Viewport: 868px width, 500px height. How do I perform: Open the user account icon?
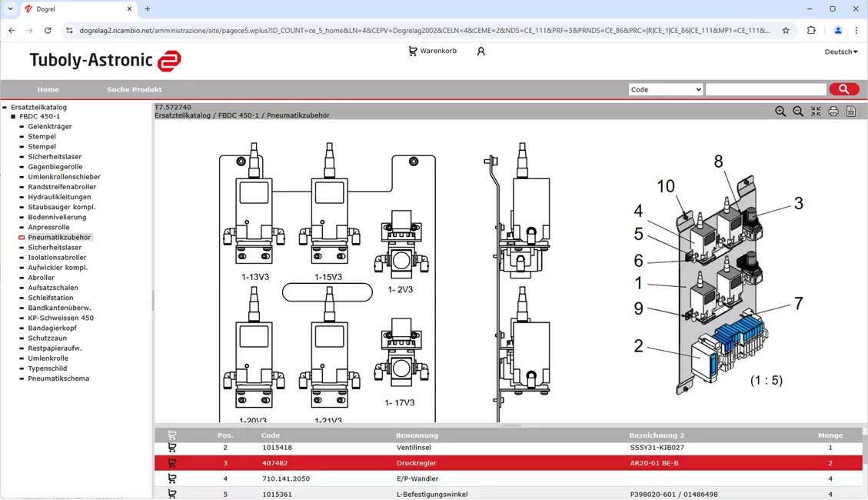(x=481, y=52)
